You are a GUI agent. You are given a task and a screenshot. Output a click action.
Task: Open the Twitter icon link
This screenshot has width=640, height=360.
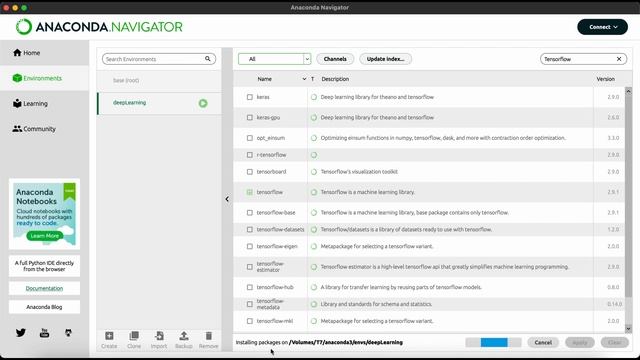click(x=21, y=333)
